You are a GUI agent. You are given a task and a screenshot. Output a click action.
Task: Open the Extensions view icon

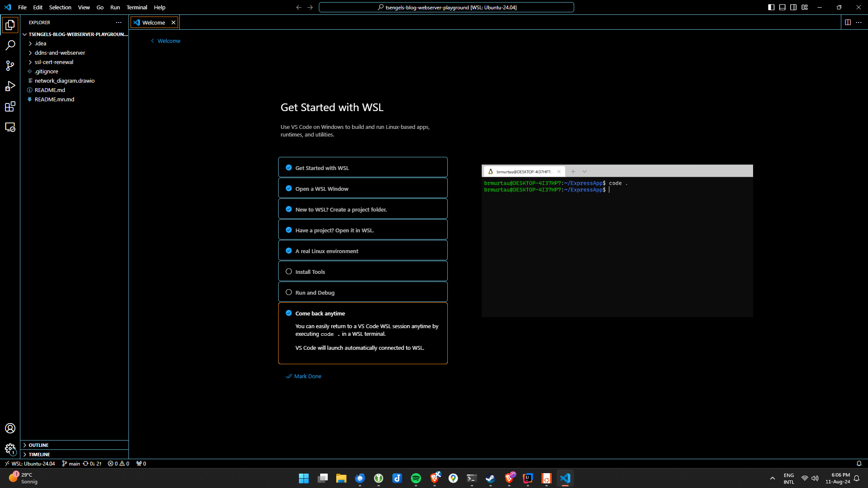(x=10, y=106)
